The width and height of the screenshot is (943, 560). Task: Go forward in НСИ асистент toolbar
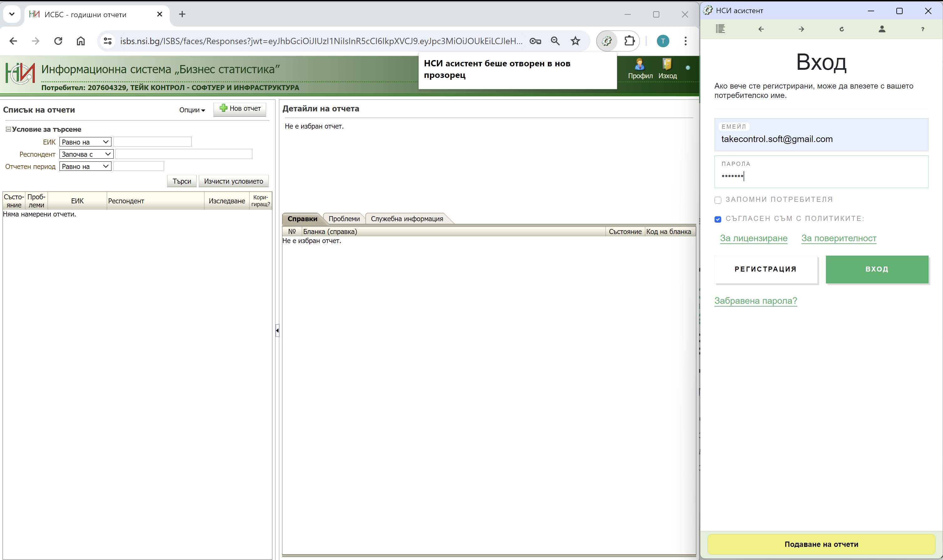coord(801,29)
